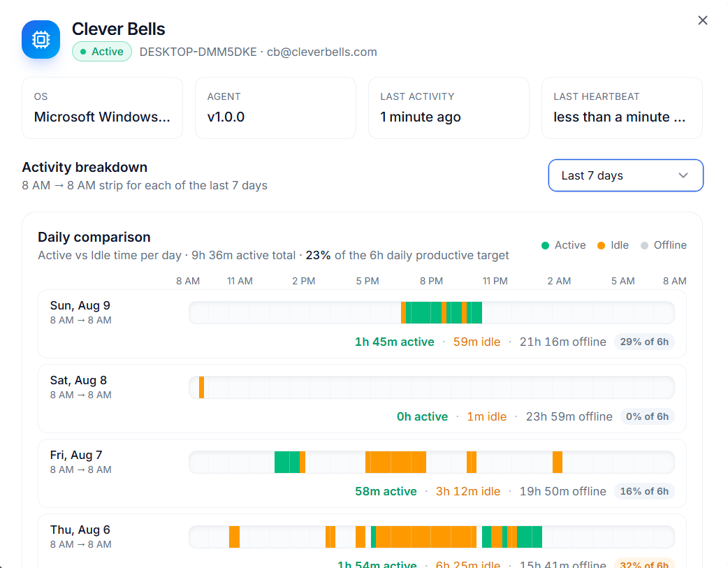The height and width of the screenshot is (568, 728).
Task: Select the Agent v1.0.0 card
Action: [x=275, y=108]
